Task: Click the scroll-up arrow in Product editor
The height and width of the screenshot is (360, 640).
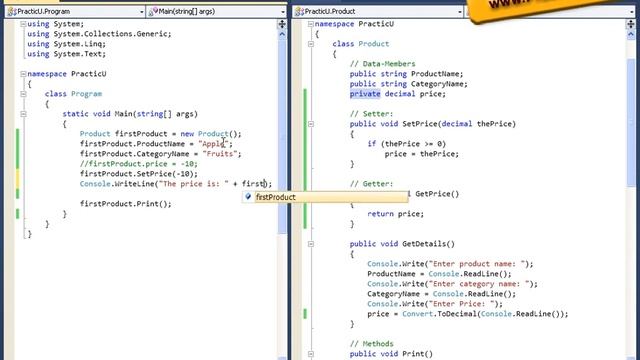Action: tap(631, 35)
